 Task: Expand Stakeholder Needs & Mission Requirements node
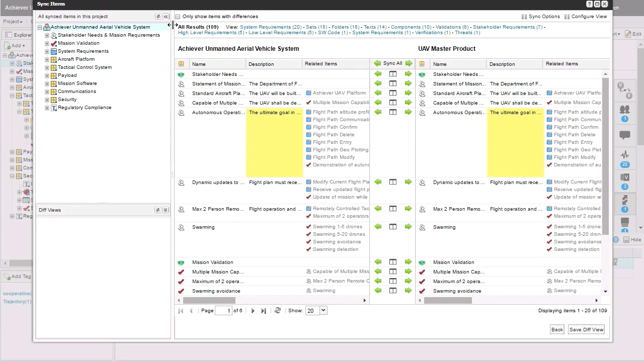[47, 35]
